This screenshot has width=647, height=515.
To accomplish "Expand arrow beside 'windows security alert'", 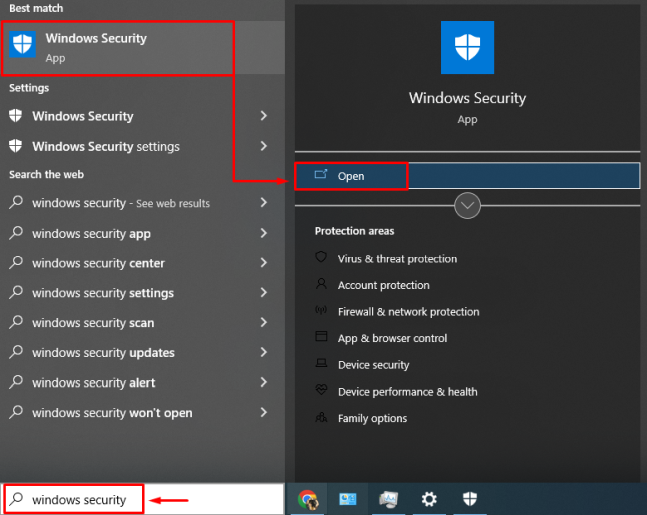I will [264, 382].
